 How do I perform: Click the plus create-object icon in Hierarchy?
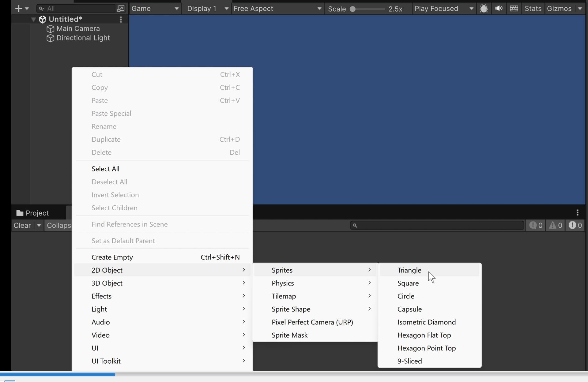click(x=19, y=9)
